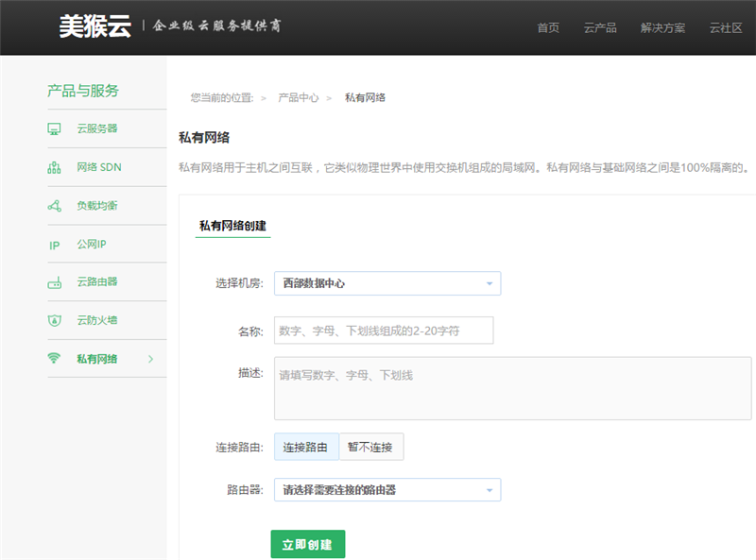This screenshot has height=560, width=756.
Task: Expand the chevron beside 私有网络
Action: (x=151, y=359)
